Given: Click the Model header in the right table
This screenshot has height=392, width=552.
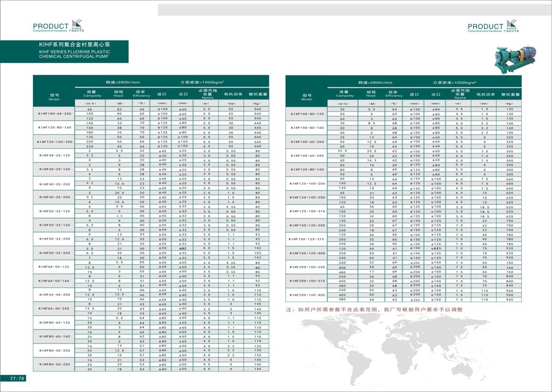Looking at the screenshot, I should 306,97.
